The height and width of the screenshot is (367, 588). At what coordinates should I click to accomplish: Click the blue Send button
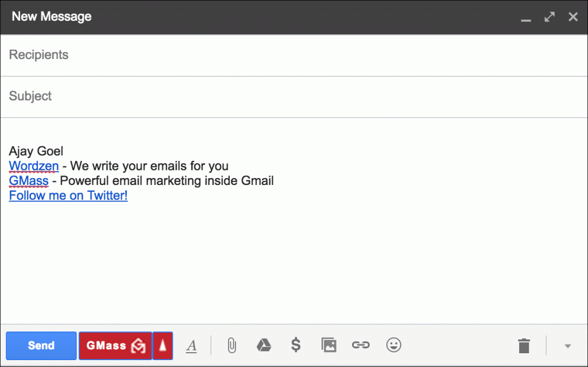pyautogui.click(x=41, y=345)
